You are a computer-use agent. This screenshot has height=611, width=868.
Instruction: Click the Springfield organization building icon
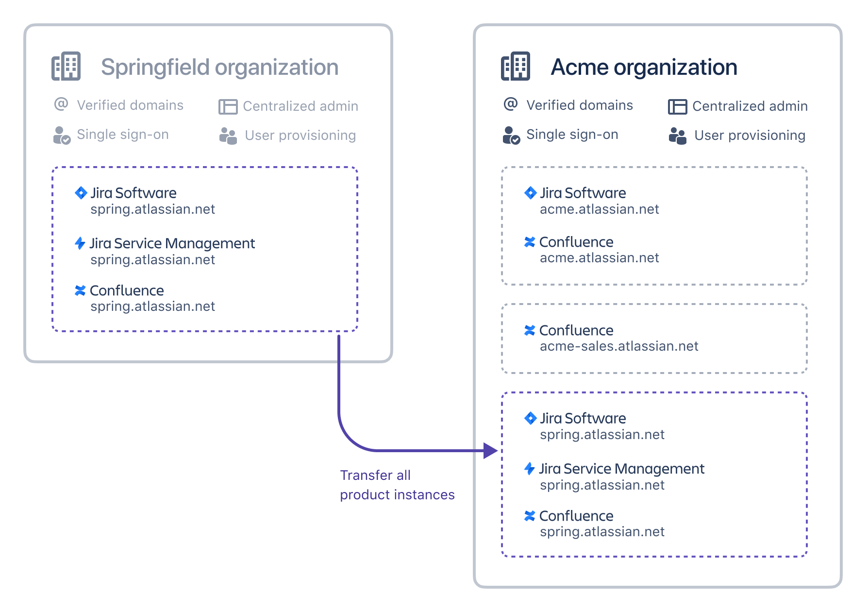click(x=66, y=66)
